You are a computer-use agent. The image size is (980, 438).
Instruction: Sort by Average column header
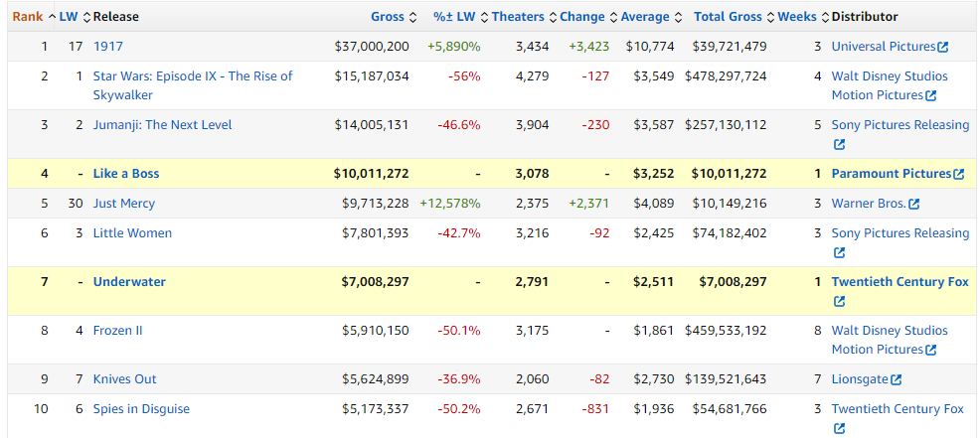pyautogui.click(x=646, y=17)
